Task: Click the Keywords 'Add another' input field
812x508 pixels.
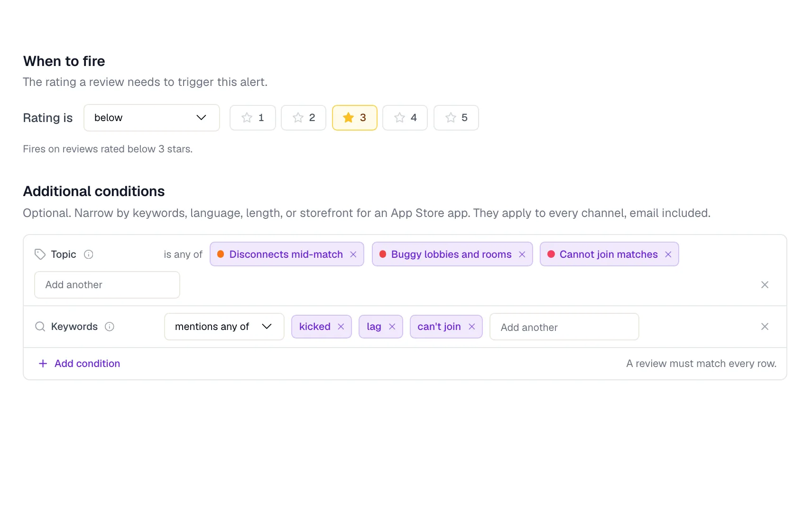Action: click(x=564, y=327)
